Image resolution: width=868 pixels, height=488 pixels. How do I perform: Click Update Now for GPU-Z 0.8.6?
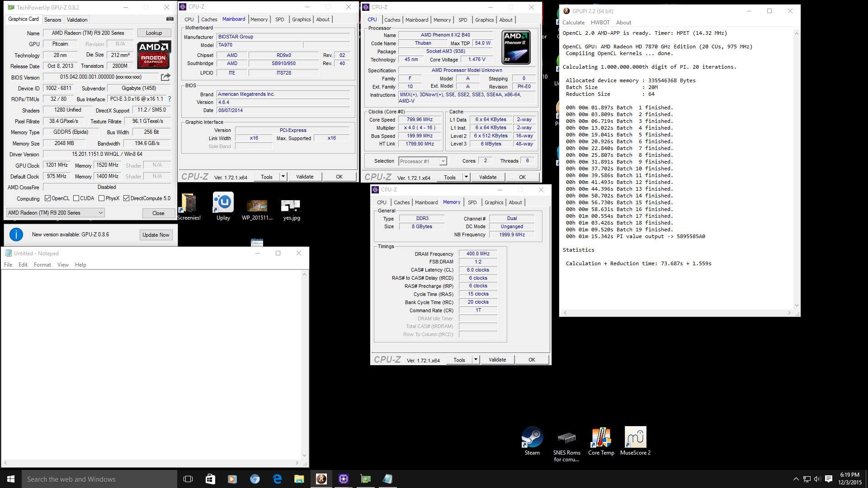pyautogui.click(x=156, y=235)
